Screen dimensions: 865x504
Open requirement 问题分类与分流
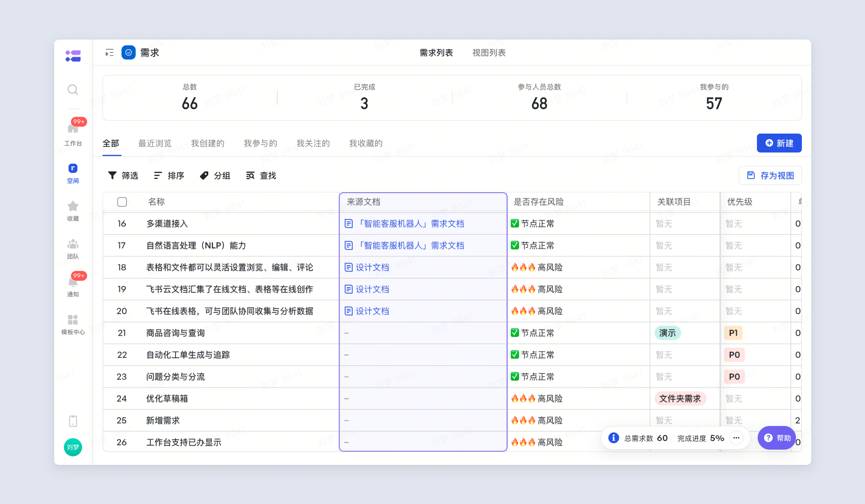[x=175, y=377]
